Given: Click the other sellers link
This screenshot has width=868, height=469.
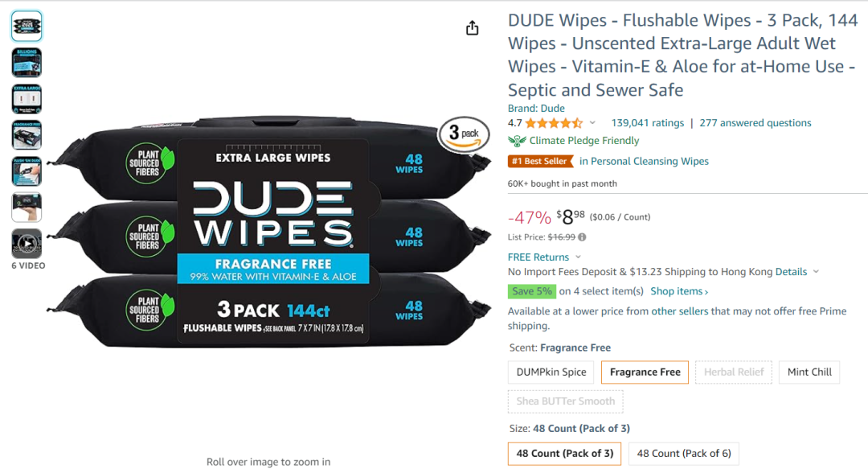Looking at the screenshot, I should click(x=679, y=311).
